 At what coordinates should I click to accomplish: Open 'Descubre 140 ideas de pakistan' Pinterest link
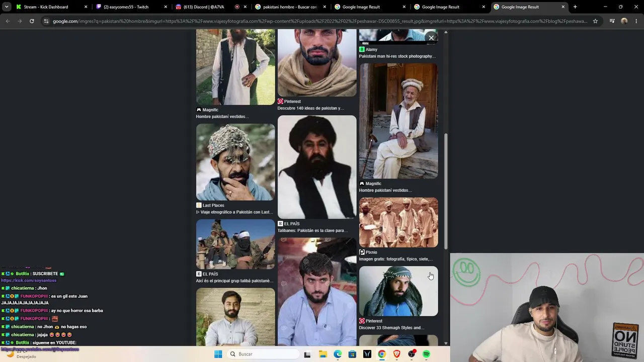[310, 108]
